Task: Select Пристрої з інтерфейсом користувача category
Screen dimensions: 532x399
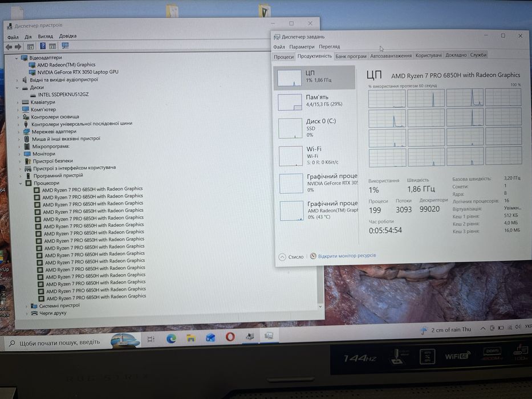Action: [x=75, y=168]
